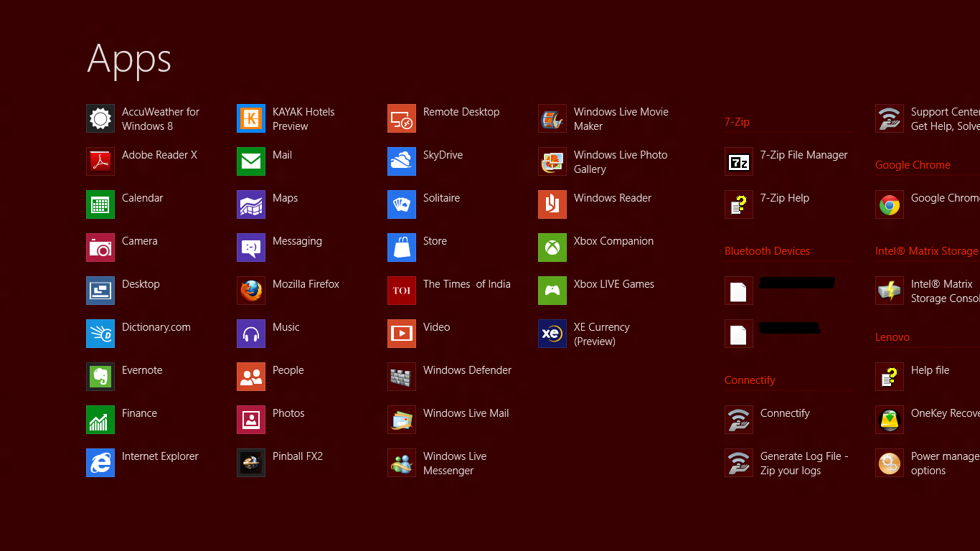The height and width of the screenshot is (551, 980).
Task: Launch the Connectify app icon
Action: click(x=739, y=420)
